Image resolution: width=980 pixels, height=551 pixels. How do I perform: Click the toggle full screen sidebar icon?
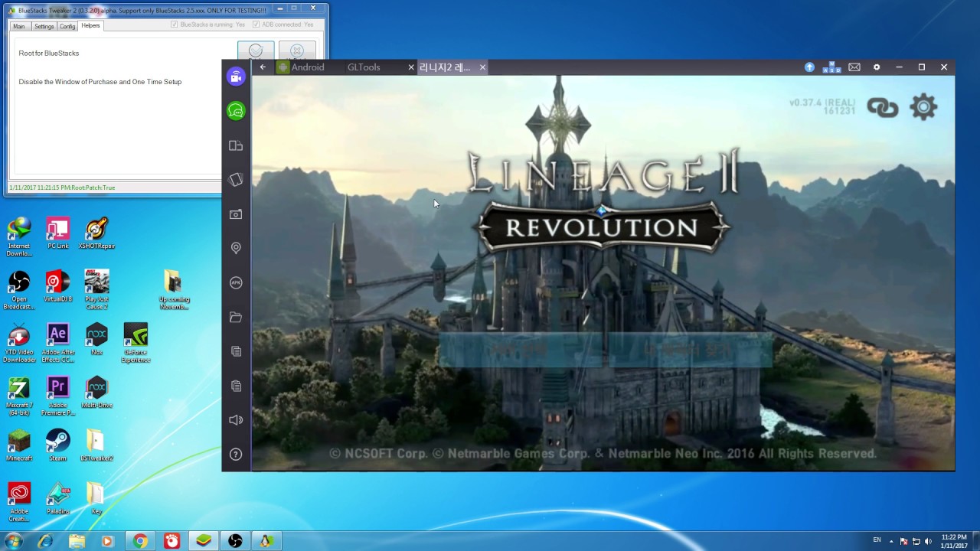pos(236,145)
